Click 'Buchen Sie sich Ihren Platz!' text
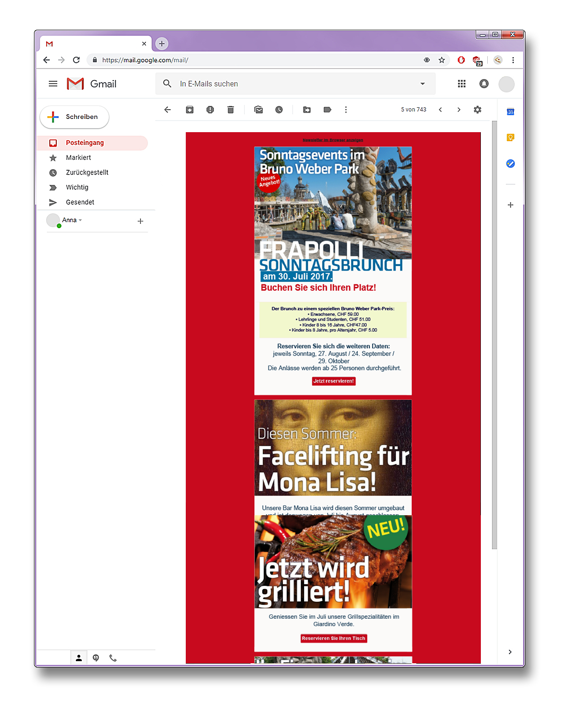 click(x=318, y=288)
